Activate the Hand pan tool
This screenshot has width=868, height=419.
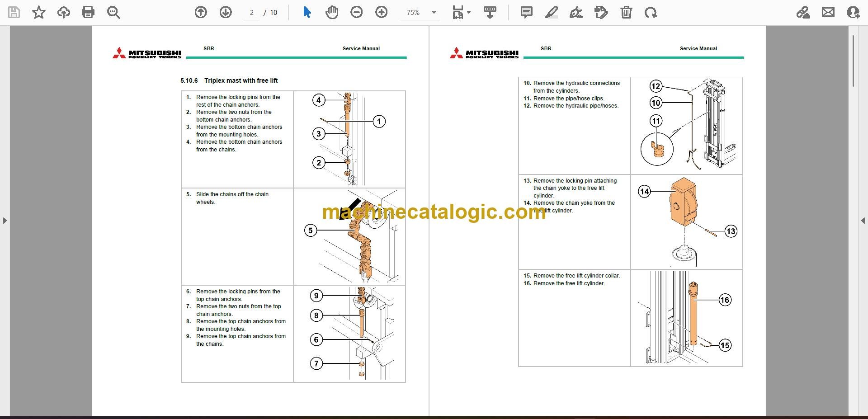332,13
